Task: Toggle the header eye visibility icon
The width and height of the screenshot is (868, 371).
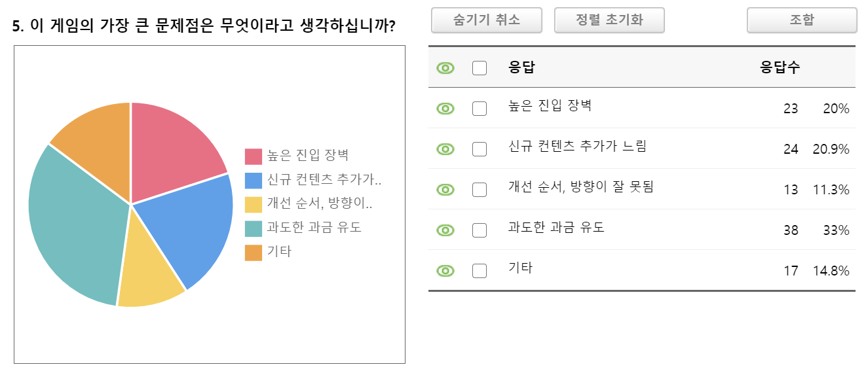Action: pos(445,68)
